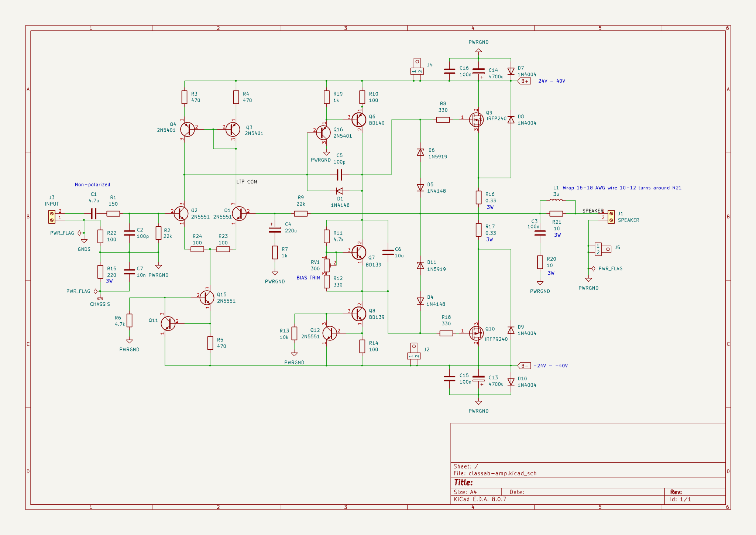756x535 pixels.
Task: Click the '24V – 40V' supply note
Action: (x=551, y=81)
